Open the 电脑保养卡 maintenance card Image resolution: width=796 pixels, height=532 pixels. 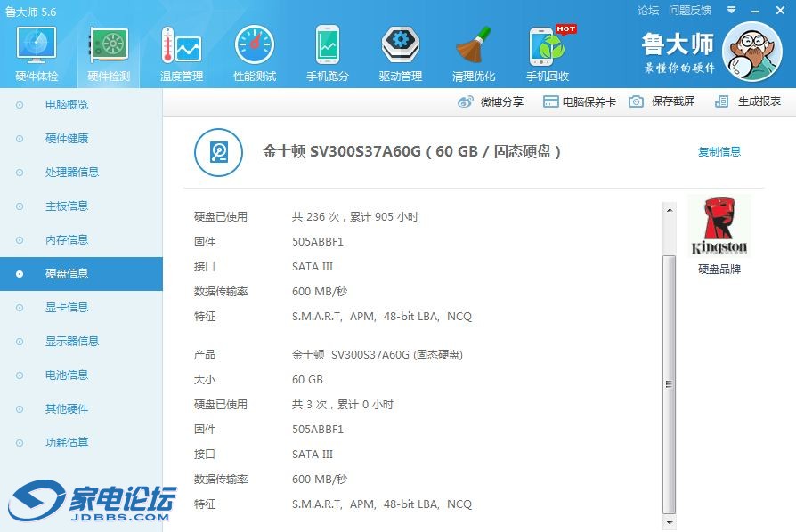580,102
